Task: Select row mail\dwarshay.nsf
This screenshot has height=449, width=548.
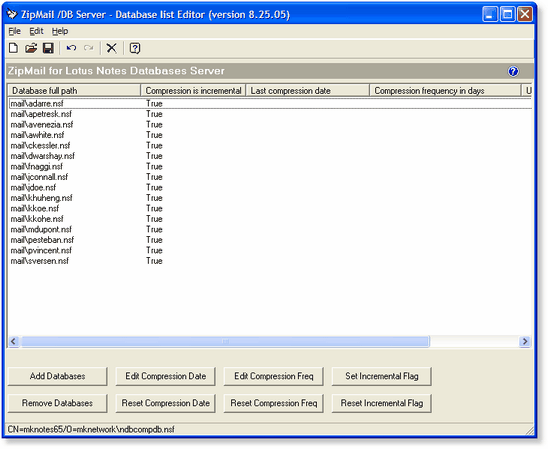Action: pyautogui.click(x=270, y=156)
